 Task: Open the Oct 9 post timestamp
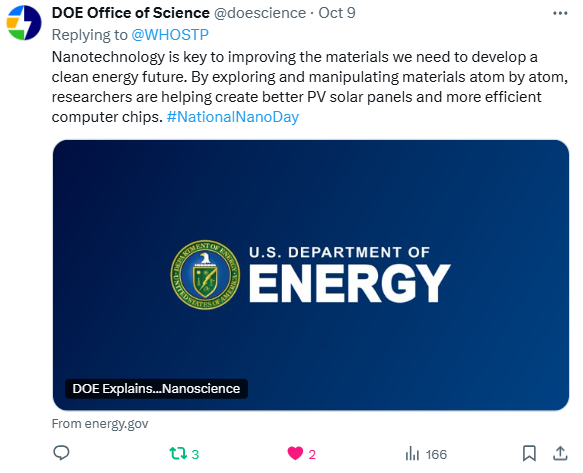tap(337, 13)
